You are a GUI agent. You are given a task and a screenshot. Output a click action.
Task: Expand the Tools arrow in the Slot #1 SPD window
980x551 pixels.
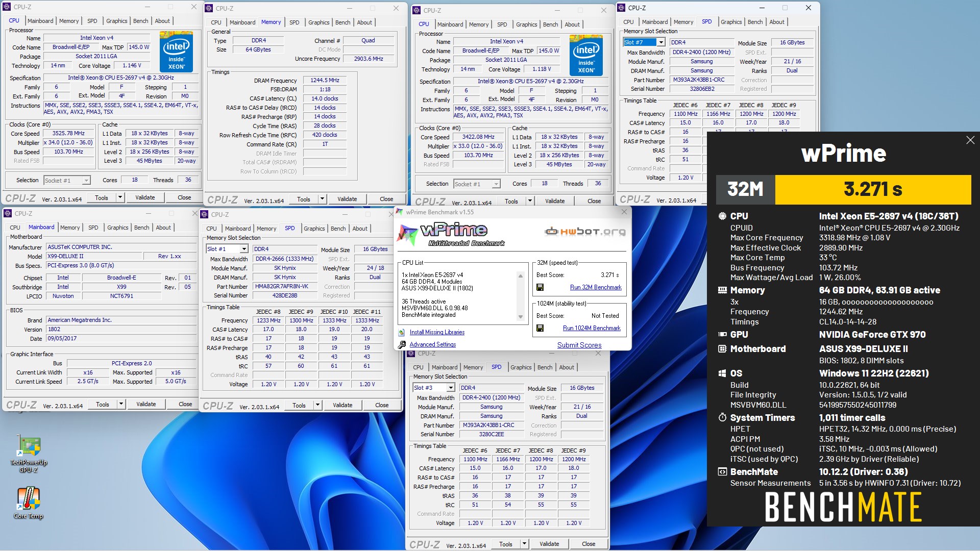pyautogui.click(x=317, y=405)
